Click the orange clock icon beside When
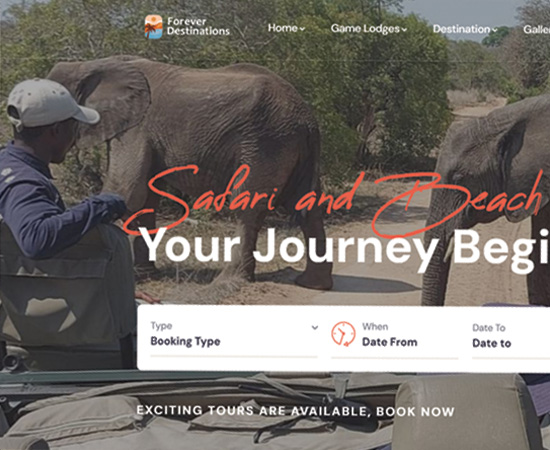 pyautogui.click(x=343, y=334)
